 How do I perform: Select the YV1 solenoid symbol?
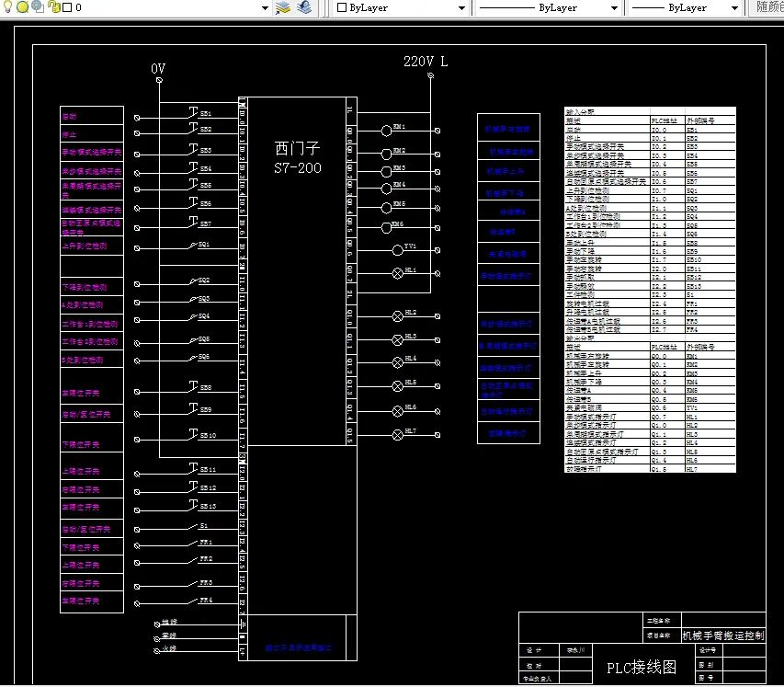click(398, 249)
